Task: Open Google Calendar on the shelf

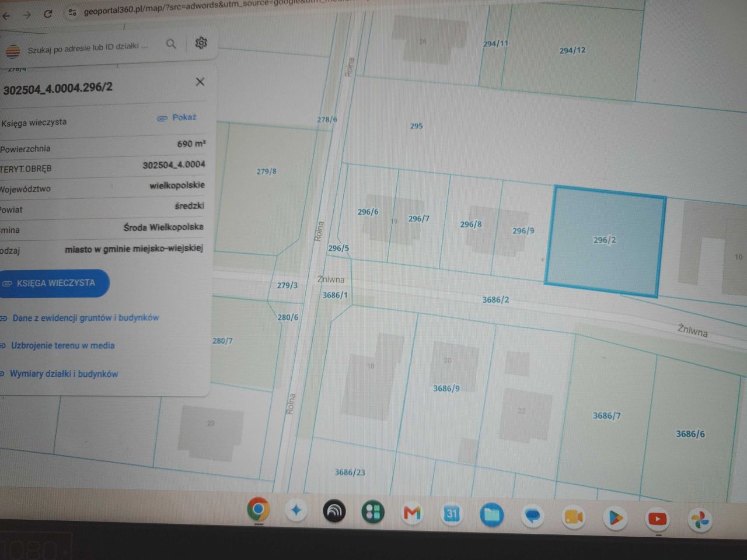Action: tap(452, 514)
